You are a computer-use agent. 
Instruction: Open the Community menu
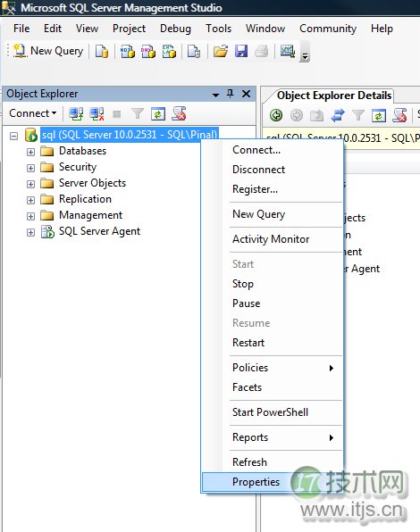pyautogui.click(x=328, y=29)
